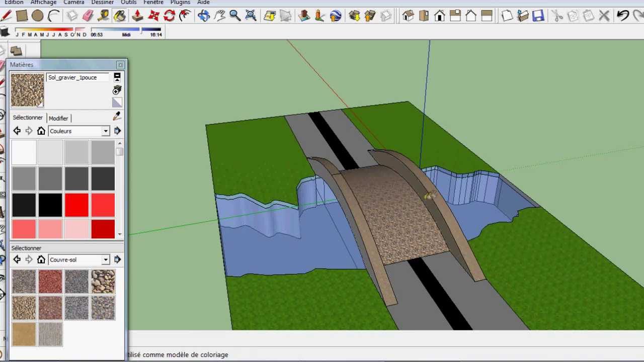Screen dimensions: 644x362
Task: Open the Outils menu
Action: [129, 3]
